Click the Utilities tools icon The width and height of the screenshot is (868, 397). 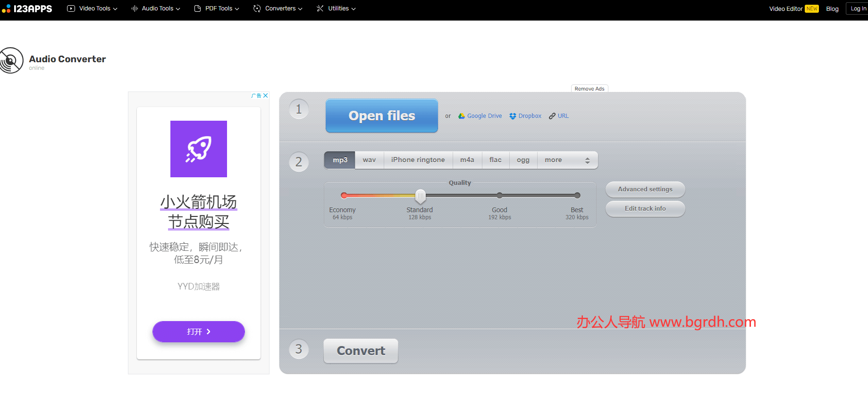pyautogui.click(x=320, y=8)
